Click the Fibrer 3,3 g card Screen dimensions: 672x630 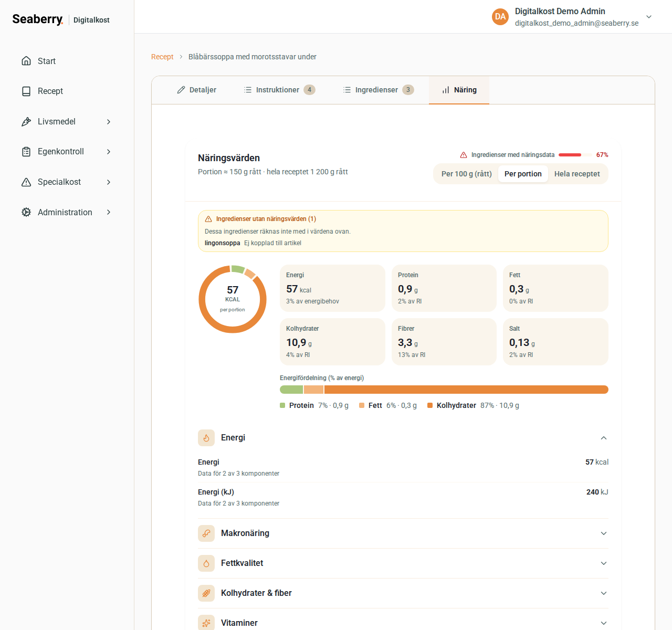click(x=444, y=342)
